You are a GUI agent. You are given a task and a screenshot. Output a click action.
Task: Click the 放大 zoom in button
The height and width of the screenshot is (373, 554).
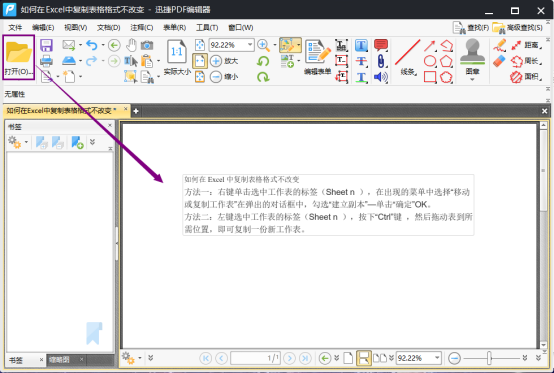pos(224,61)
